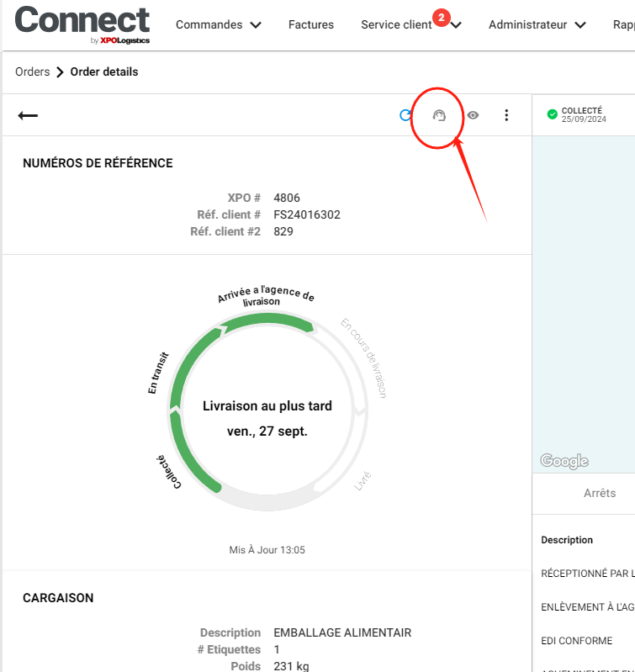Open the three-dot more options menu

(x=506, y=115)
